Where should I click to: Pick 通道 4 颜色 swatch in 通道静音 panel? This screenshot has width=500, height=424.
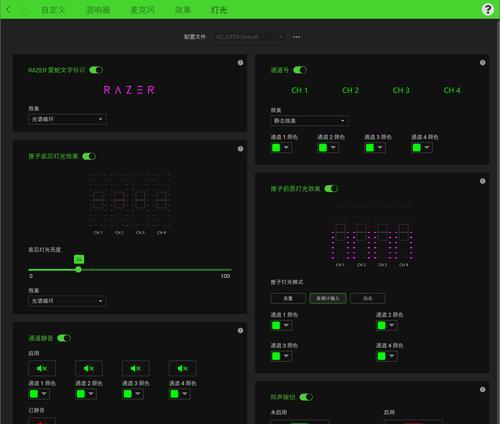[x=175, y=394]
